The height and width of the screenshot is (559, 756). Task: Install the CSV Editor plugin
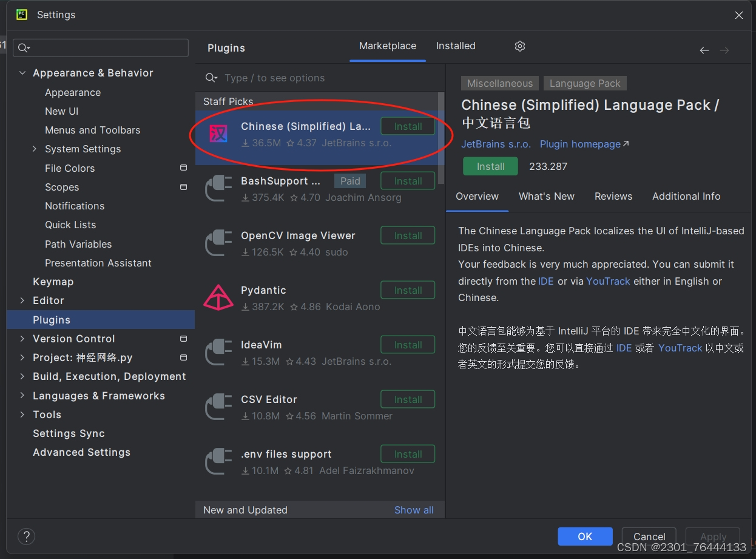408,399
